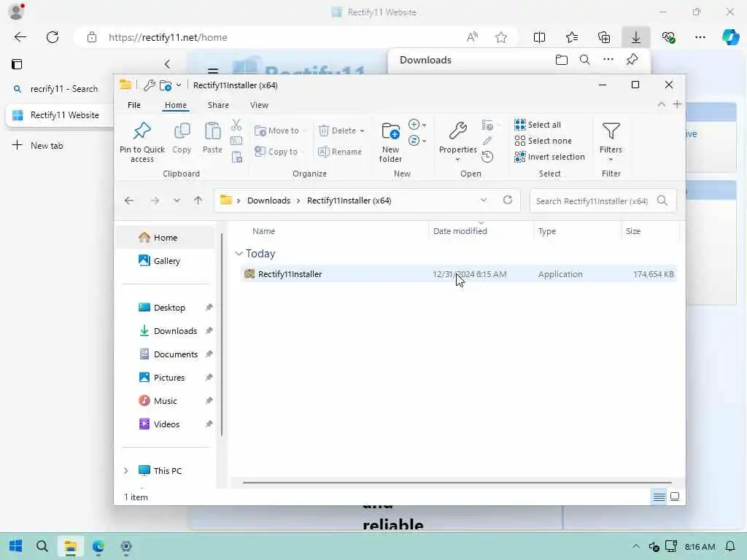747x560 pixels.
Task: Click Edge icon in taskbar
Action: tap(98, 546)
